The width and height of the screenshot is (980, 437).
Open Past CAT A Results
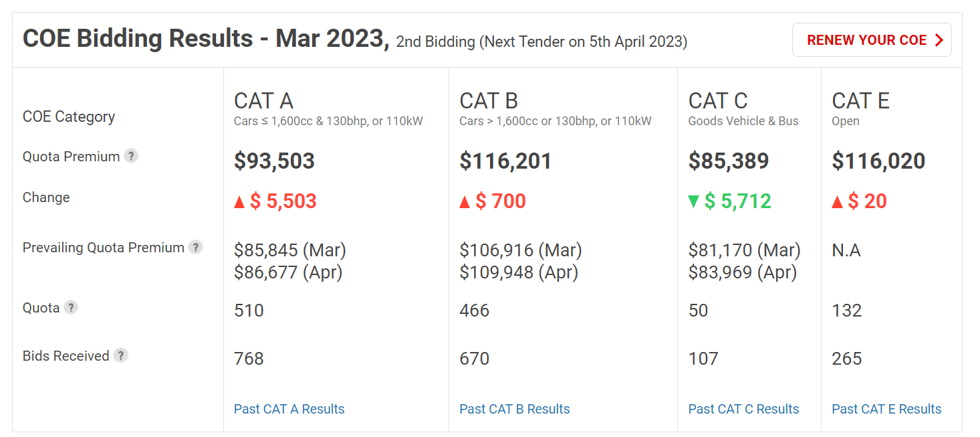289,408
